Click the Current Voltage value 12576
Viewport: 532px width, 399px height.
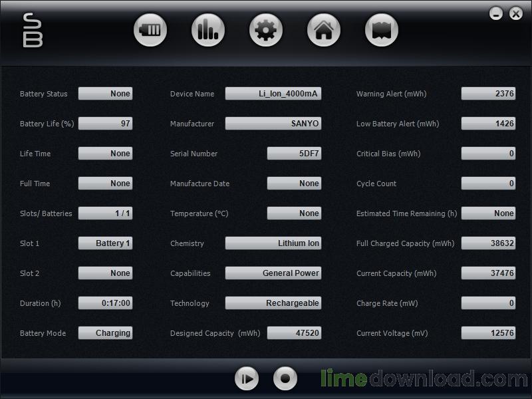[488, 333]
